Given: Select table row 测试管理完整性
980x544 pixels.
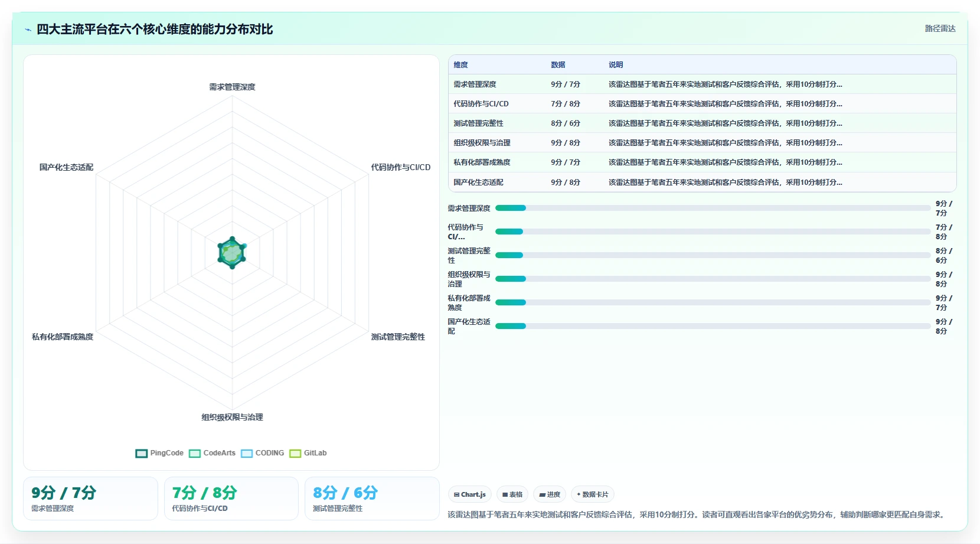Looking at the screenshot, I should 703,123.
